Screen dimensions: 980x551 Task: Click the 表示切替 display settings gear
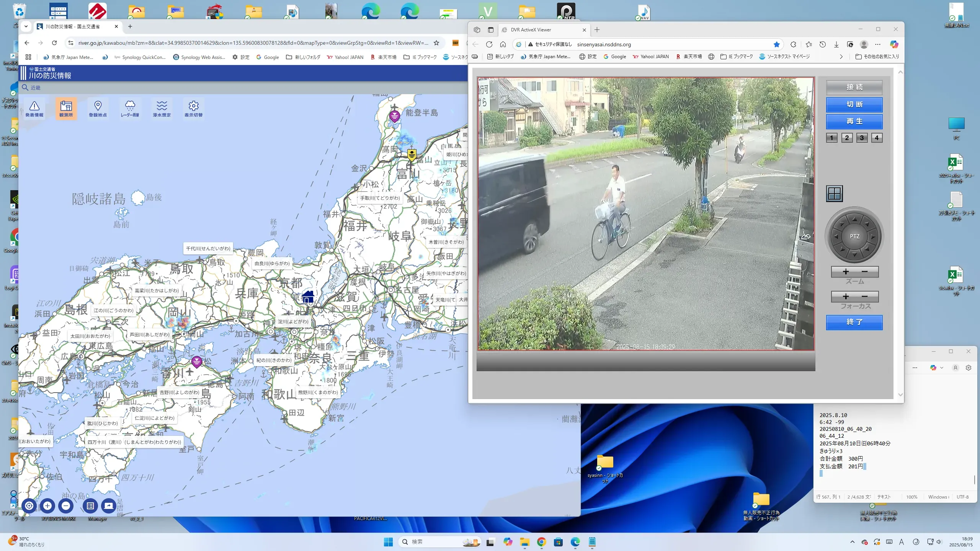(x=193, y=109)
